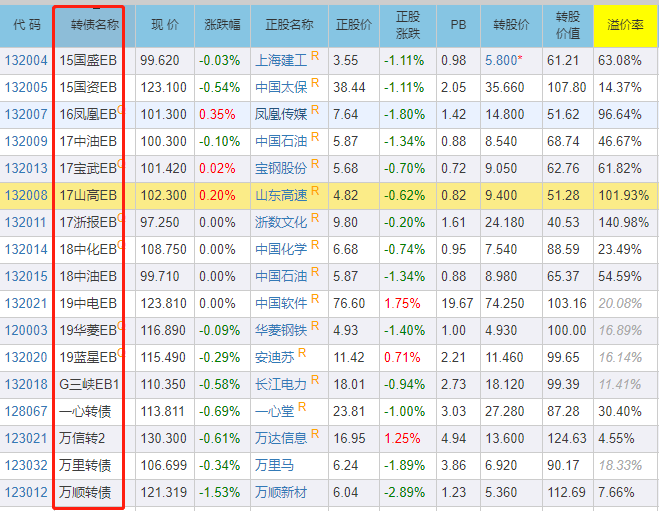Click the R icon beside 凤凰传媒
The width and height of the screenshot is (659, 511).
(315, 110)
